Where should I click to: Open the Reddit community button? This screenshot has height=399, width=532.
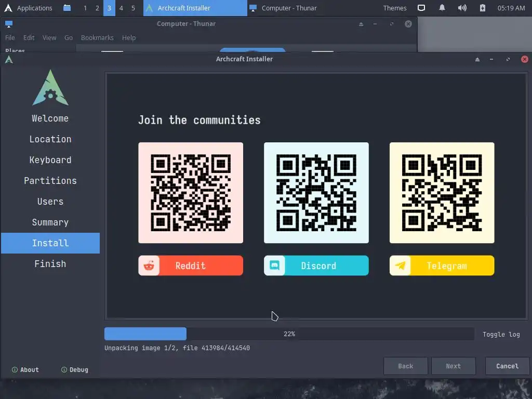click(191, 265)
